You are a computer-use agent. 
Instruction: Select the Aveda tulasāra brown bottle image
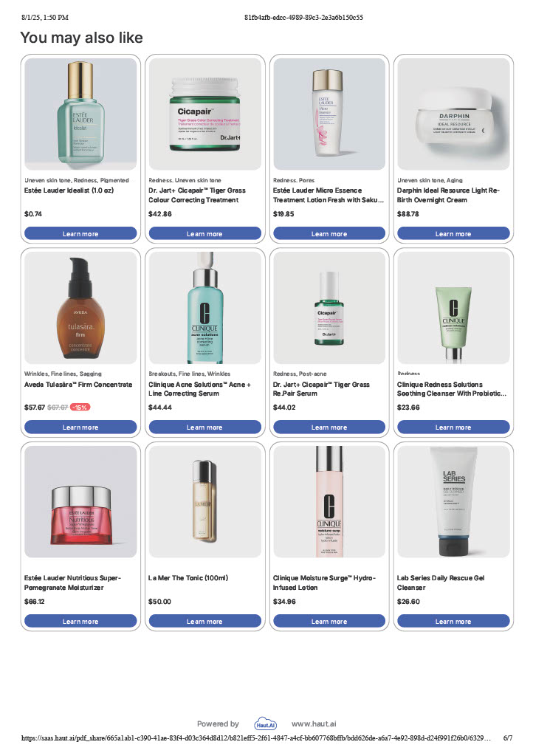tap(80, 308)
